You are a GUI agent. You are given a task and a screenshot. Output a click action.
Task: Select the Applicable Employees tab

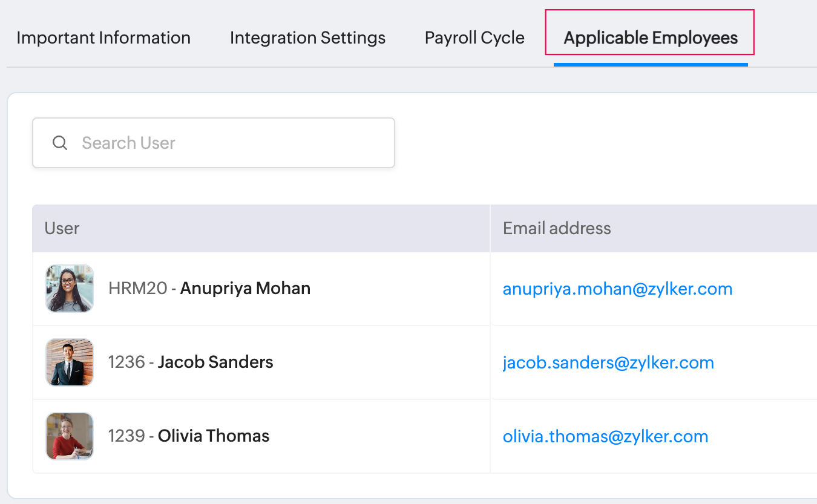click(651, 38)
